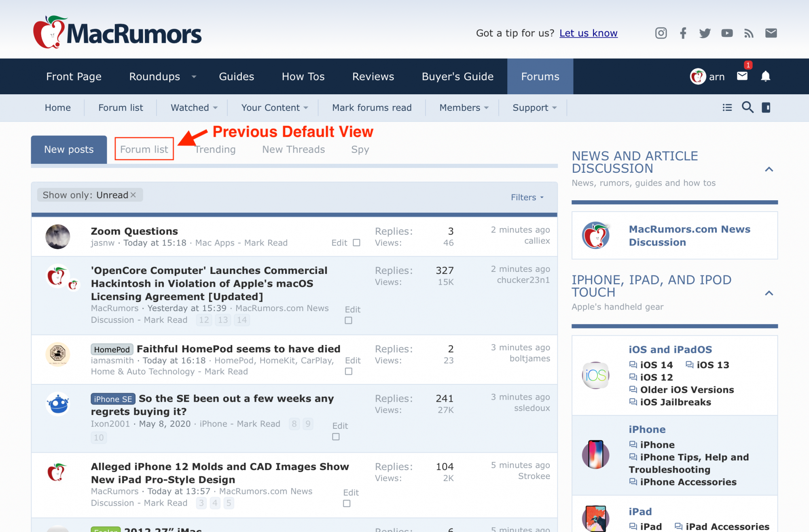Click the alerts bell icon
The width and height of the screenshot is (809, 532).
tap(765, 76)
